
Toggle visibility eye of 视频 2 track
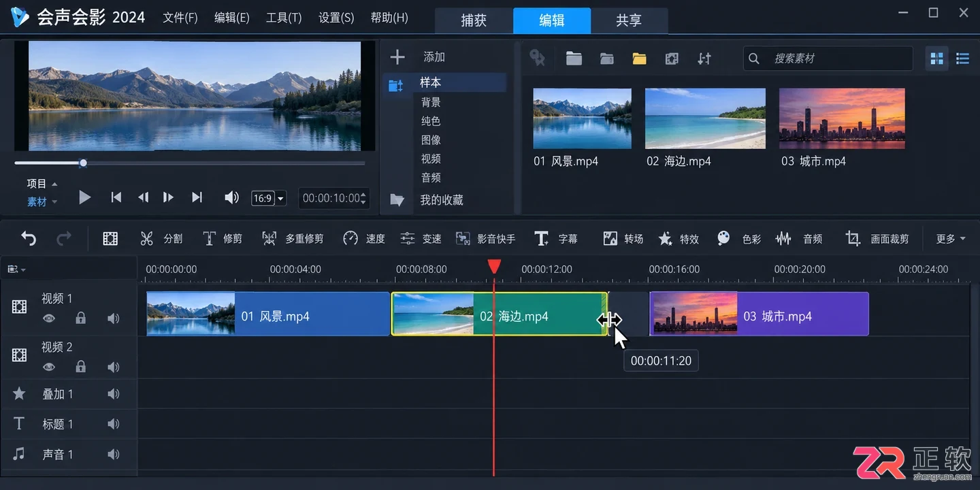pos(48,367)
